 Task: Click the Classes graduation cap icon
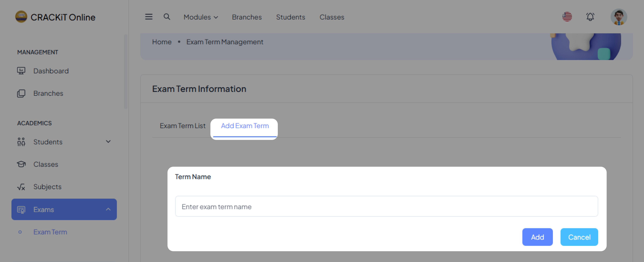(21, 164)
